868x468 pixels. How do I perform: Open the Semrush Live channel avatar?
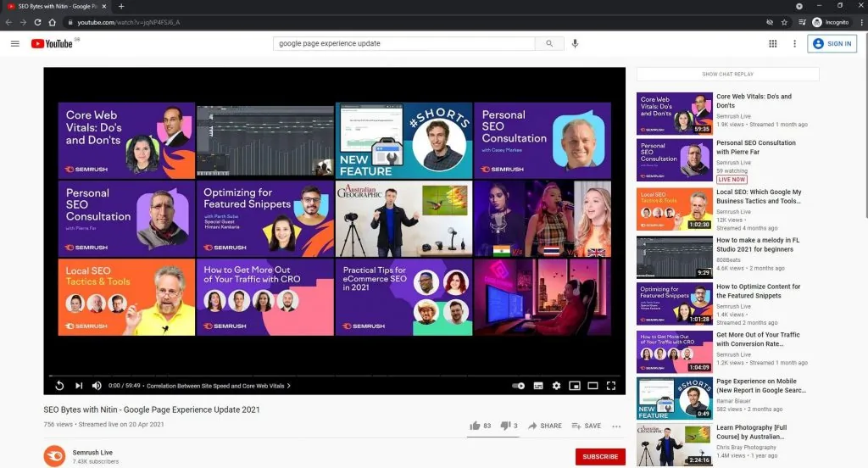click(x=55, y=456)
